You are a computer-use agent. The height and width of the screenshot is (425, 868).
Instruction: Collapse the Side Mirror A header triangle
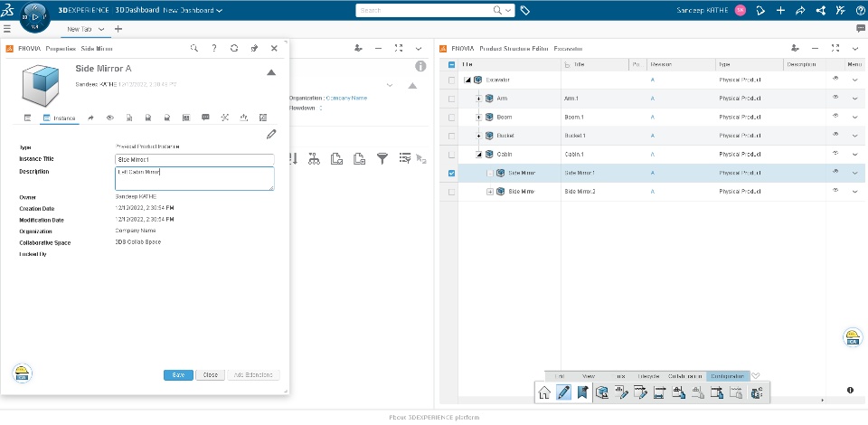[x=270, y=72]
